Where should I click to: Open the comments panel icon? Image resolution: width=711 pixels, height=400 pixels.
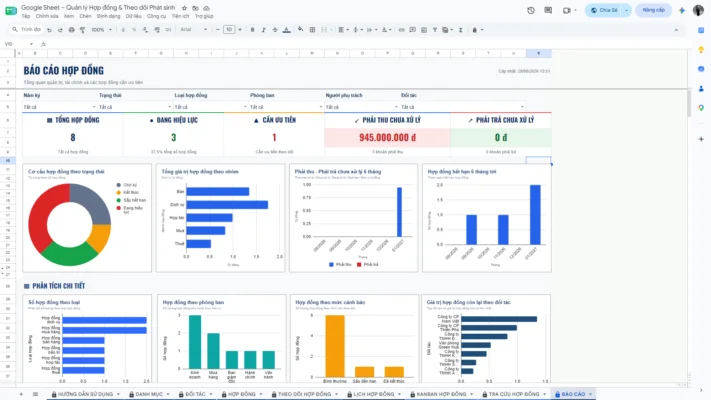click(x=548, y=10)
